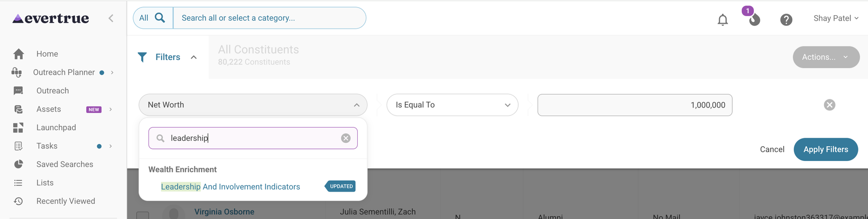Go to Lists in the sidebar
868x219 pixels.
tap(45, 183)
